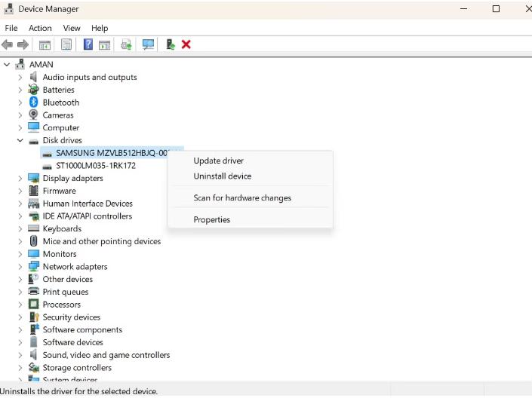This screenshot has height=398, width=532.
Task: Choose Update driver from the context menu
Action: pyautogui.click(x=218, y=161)
